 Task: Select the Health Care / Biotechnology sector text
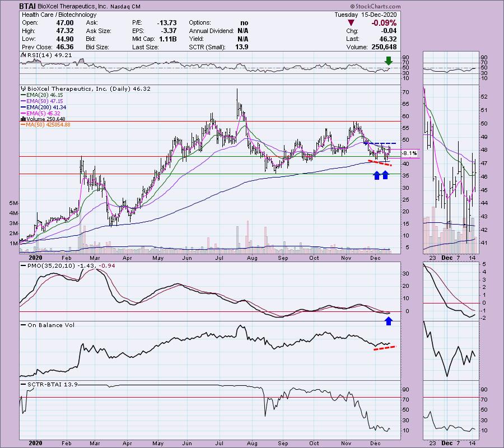pos(59,15)
